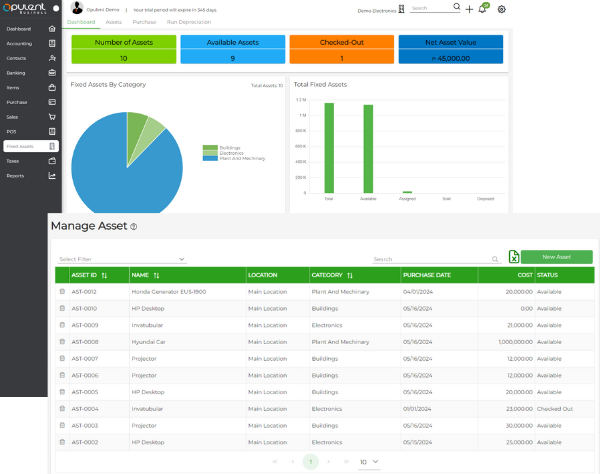The height and width of the screenshot is (474, 600).
Task: Toggle the sidebar collapse circle near logo
Action: 56,9
